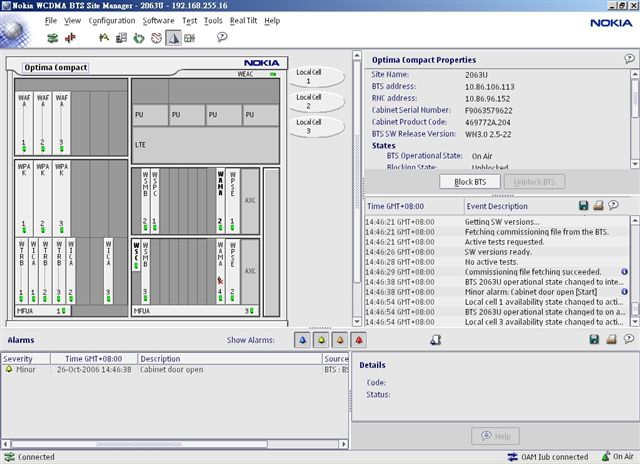The image size is (640, 464).
Task: Open the File menu
Action: (51, 20)
